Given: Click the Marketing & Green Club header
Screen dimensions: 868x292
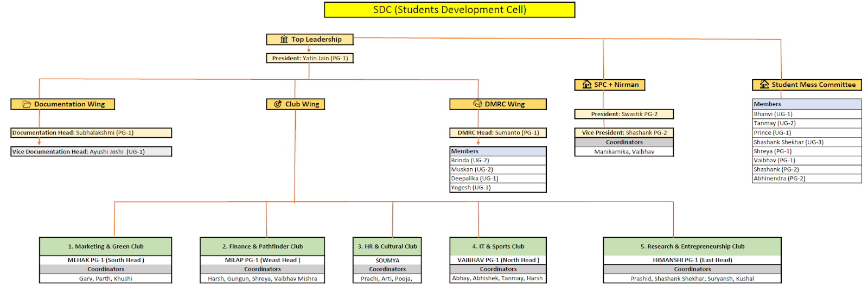Looking at the screenshot, I should click(106, 246).
